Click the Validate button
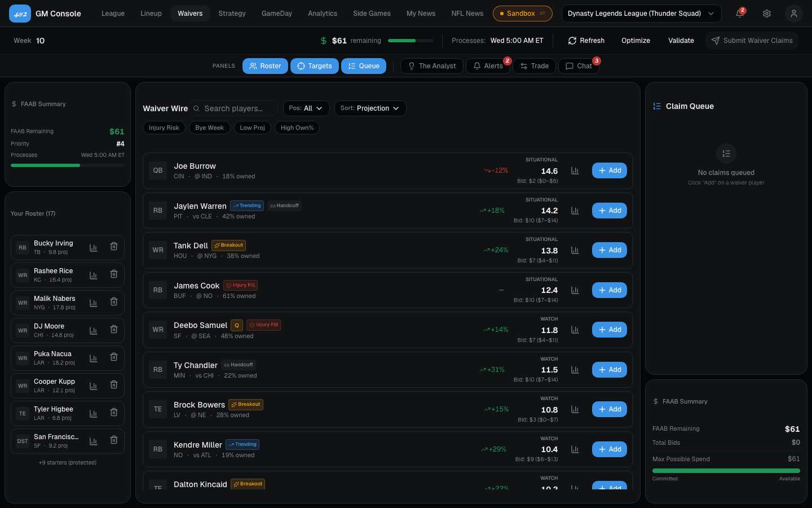 click(x=681, y=41)
